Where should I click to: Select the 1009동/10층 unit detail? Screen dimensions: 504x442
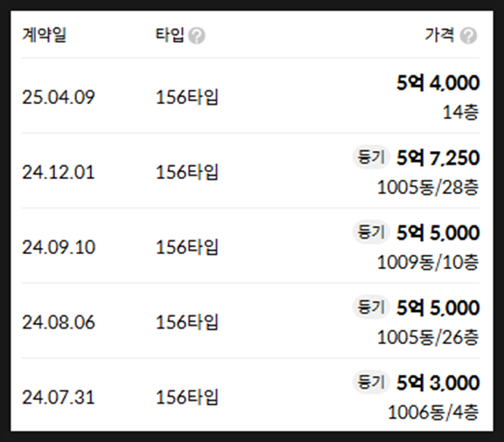point(428,262)
